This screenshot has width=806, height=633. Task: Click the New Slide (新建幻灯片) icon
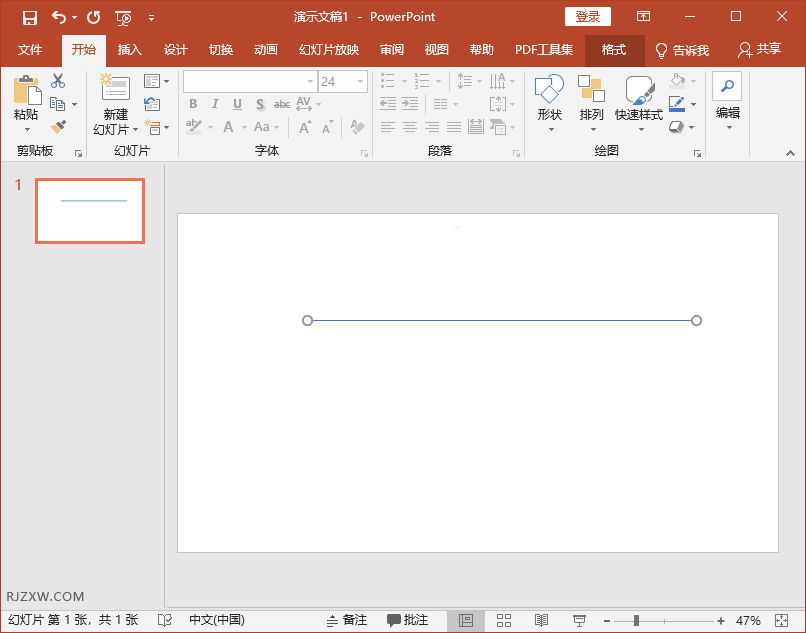(115, 88)
